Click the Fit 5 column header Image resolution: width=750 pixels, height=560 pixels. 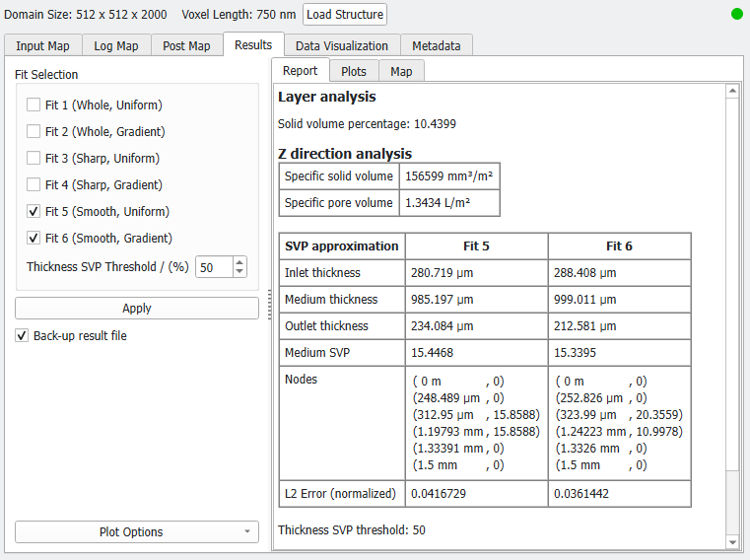[476, 246]
